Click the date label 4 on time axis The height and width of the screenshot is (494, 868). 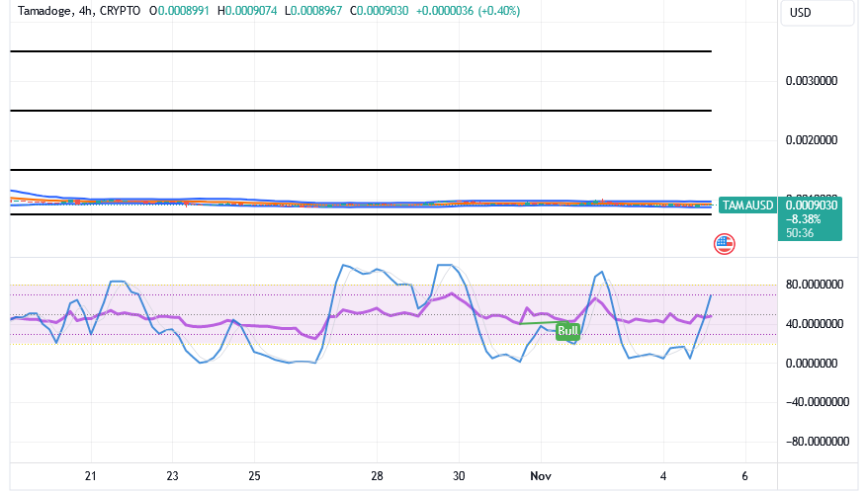point(663,476)
